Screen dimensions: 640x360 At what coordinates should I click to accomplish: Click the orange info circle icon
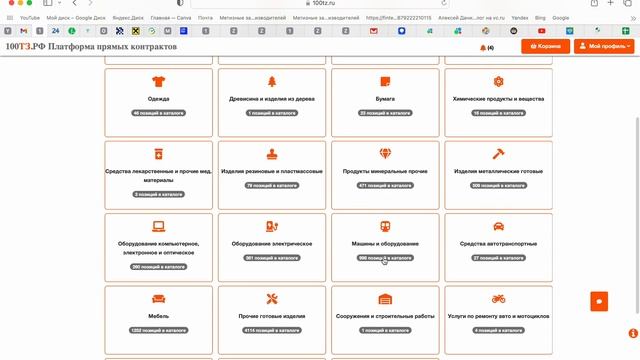pyautogui.click(x=633, y=333)
